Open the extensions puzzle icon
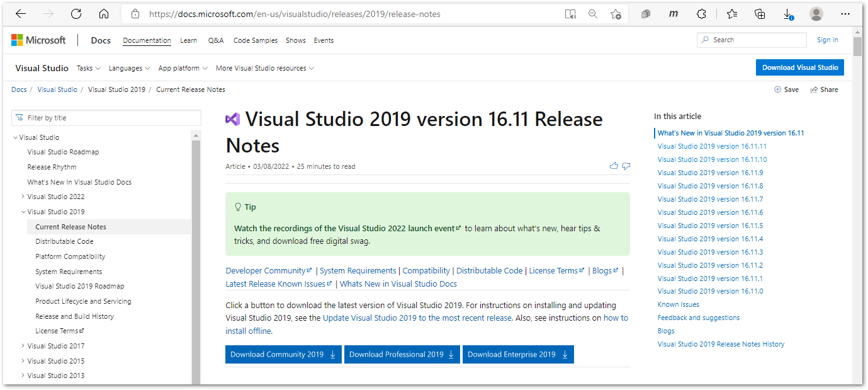This screenshot has width=868, height=390. [x=702, y=14]
